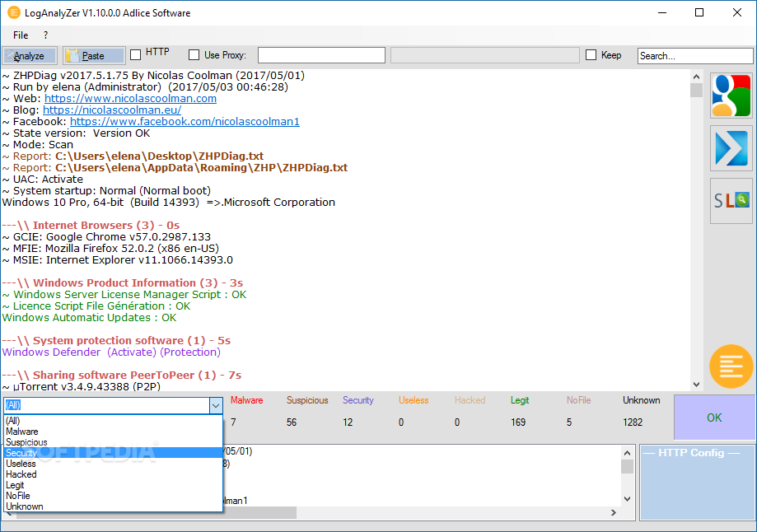Click the blue Security count label
757x532 pixels.
pos(358,400)
